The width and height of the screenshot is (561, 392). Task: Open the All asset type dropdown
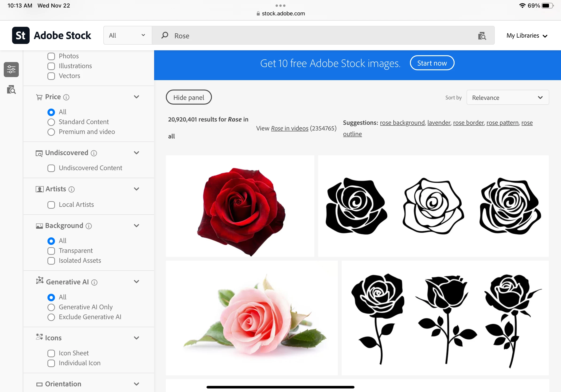127,35
